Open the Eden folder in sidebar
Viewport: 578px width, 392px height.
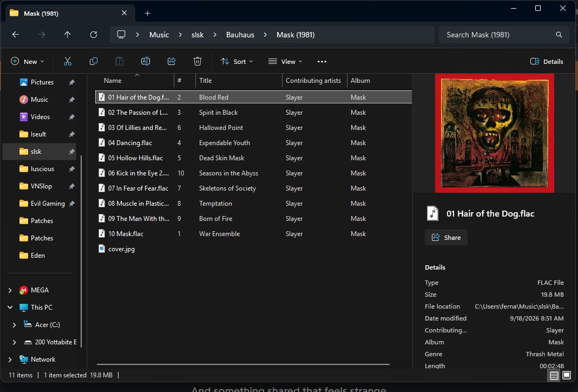point(37,256)
